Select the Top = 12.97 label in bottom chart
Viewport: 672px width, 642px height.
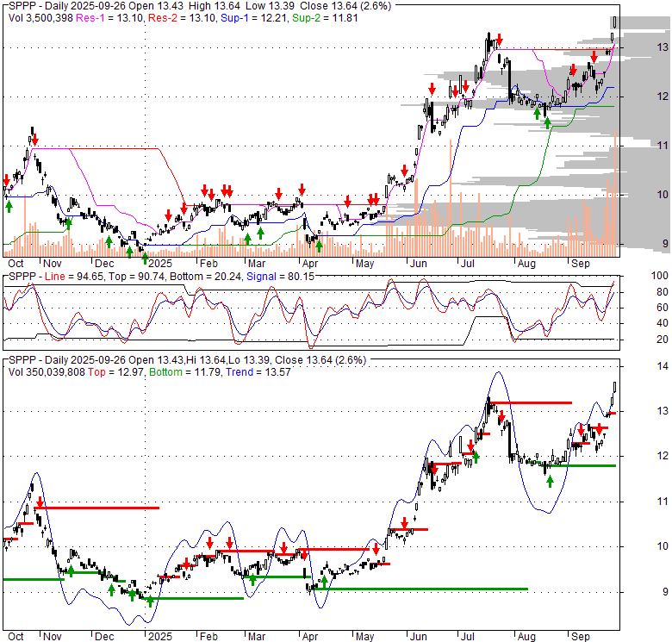[115, 372]
